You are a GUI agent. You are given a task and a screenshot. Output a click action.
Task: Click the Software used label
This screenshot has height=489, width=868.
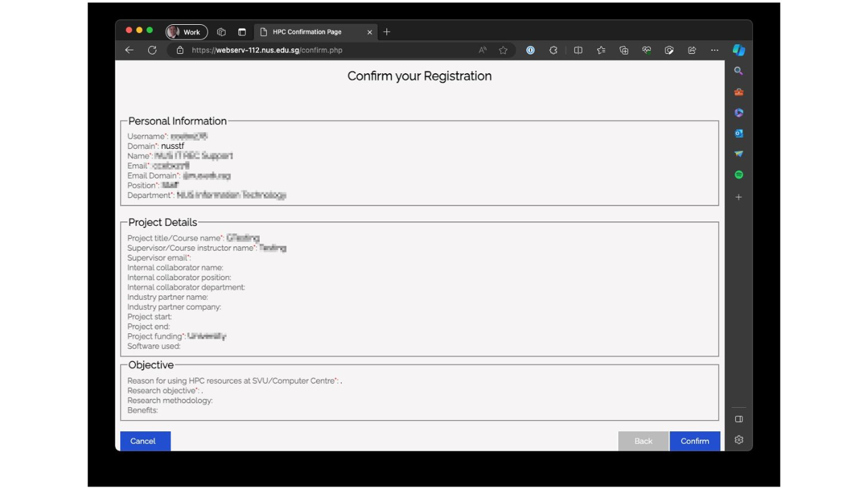(154, 346)
